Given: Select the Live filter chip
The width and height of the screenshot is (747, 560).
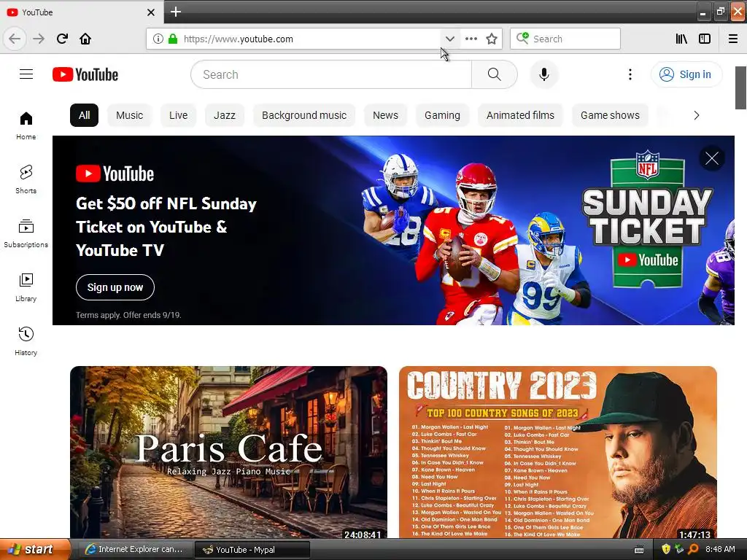Looking at the screenshot, I should tap(178, 115).
